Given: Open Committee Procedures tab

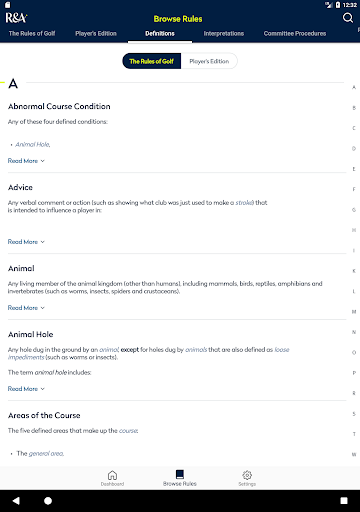Looking at the screenshot, I should tap(295, 33).
